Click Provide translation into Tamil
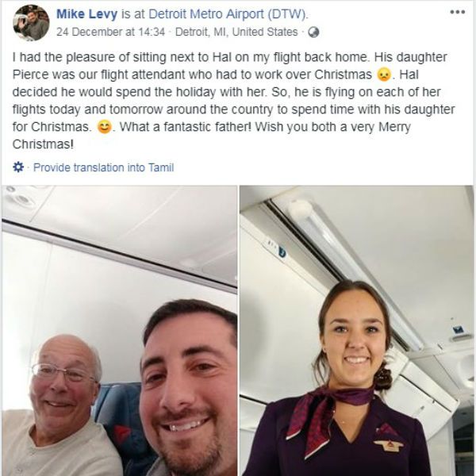 click(103, 167)
